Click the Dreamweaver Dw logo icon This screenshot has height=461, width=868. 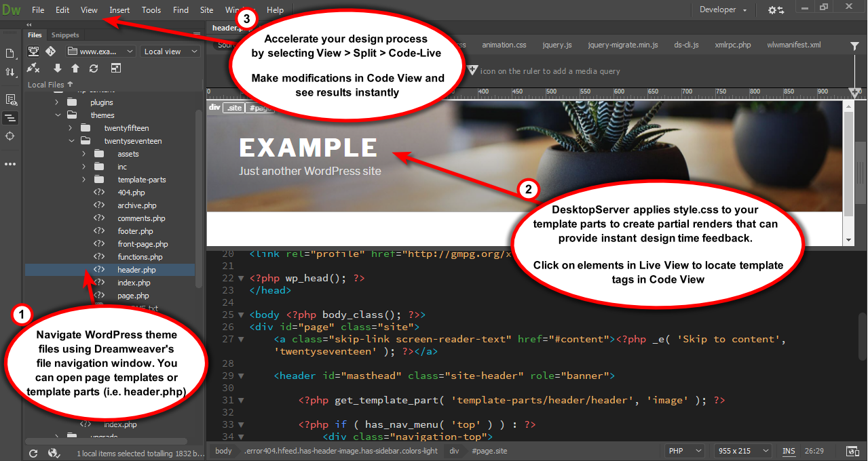click(x=11, y=9)
